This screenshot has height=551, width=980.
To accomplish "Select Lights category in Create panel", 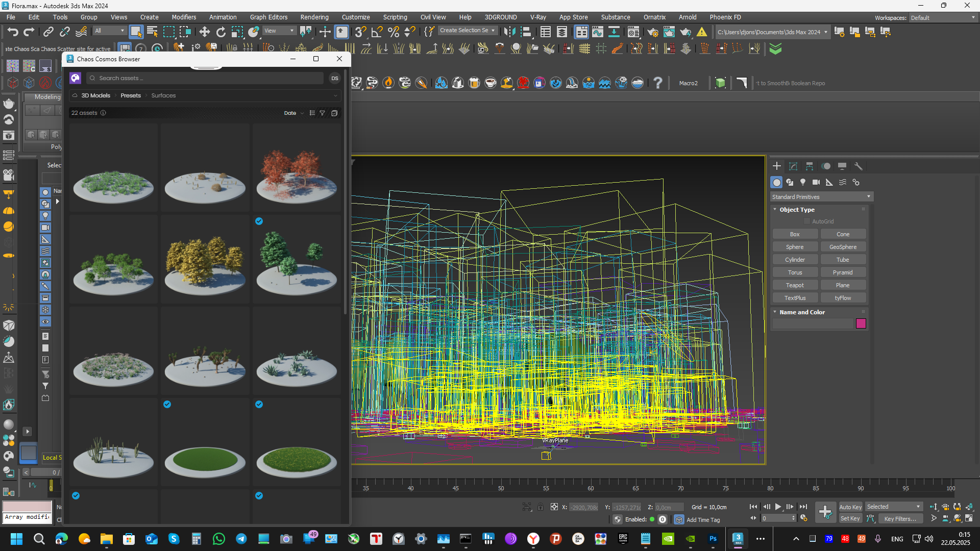I will 803,182.
